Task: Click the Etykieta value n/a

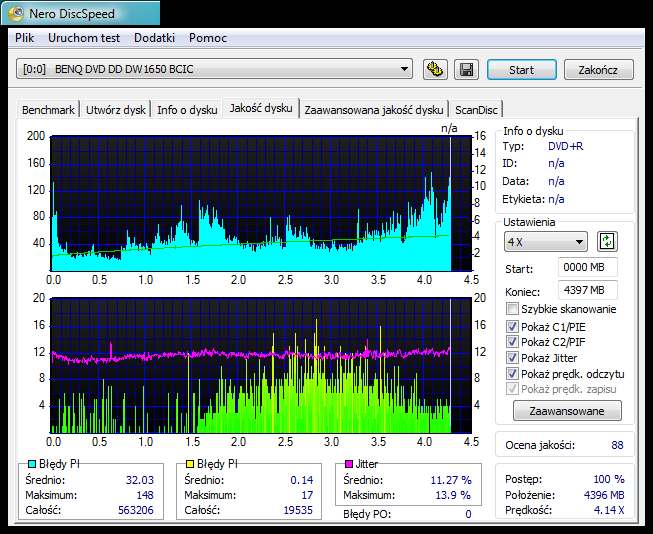Action: 556,199
